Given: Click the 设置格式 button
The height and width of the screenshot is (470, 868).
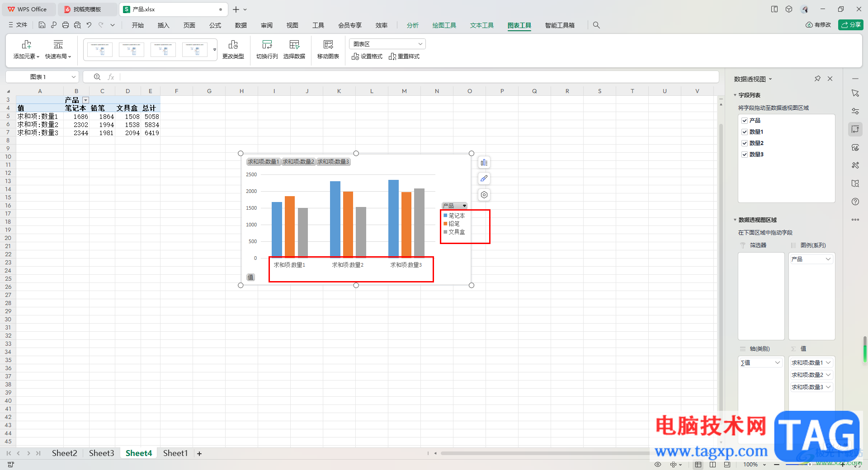Looking at the screenshot, I should 367,56.
